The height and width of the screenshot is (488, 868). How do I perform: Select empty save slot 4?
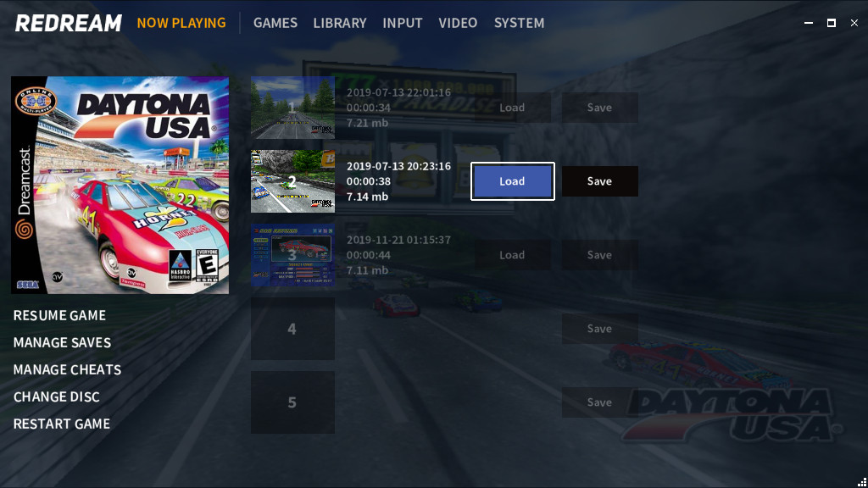(x=292, y=329)
